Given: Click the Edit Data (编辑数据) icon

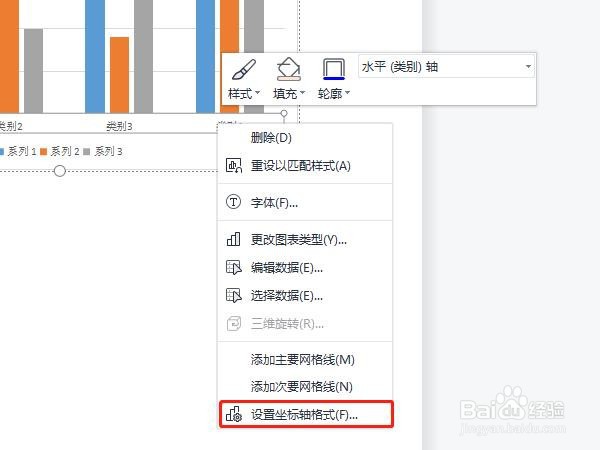Looking at the screenshot, I should coord(233,267).
